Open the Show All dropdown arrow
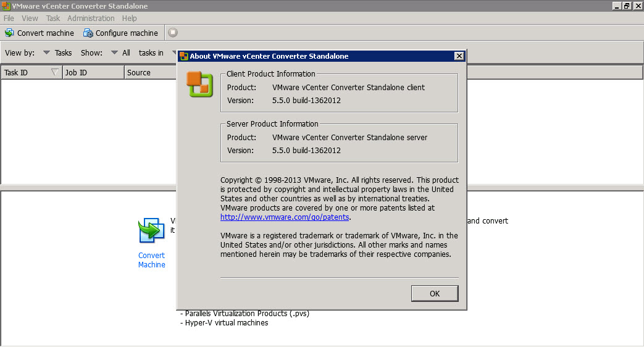Image resolution: width=644 pixels, height=347 pixels. tap(115, 52)
